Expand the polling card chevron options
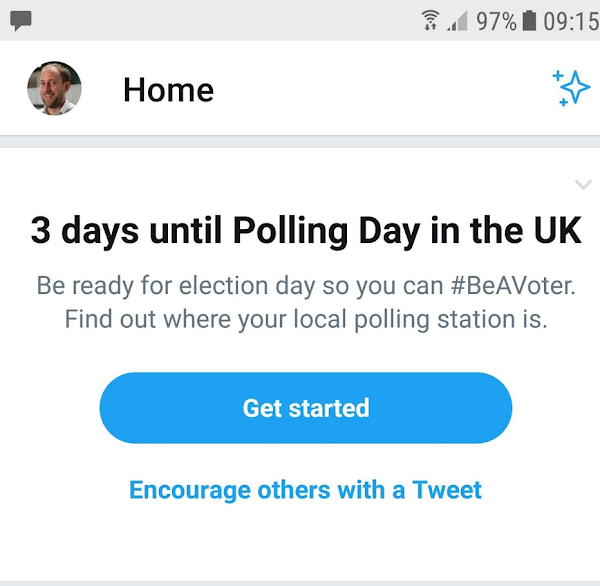Screen dimensions: 600x586 584,184
